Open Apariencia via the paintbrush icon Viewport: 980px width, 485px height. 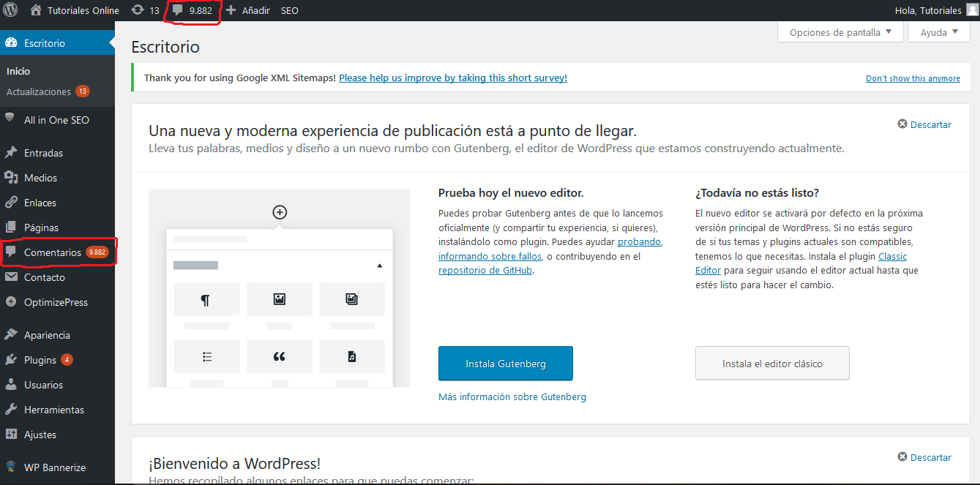pos(11,335)
